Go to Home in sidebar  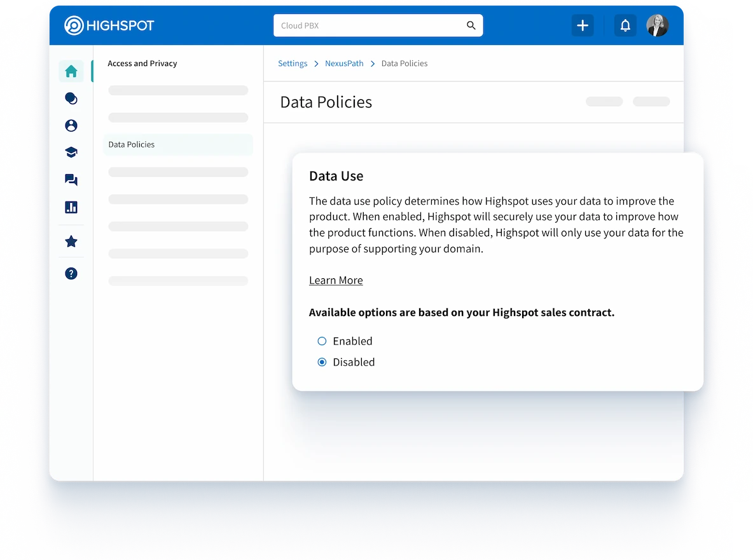point(71,71)
